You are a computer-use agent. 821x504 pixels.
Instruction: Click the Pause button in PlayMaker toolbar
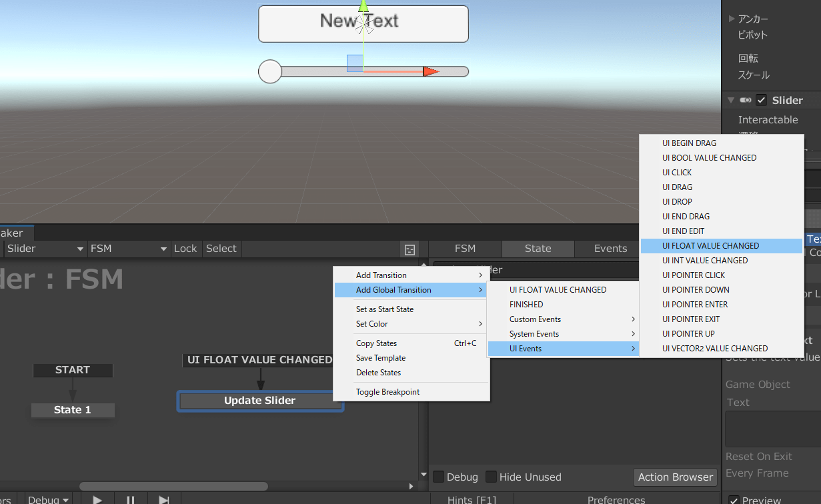point(131,499)
